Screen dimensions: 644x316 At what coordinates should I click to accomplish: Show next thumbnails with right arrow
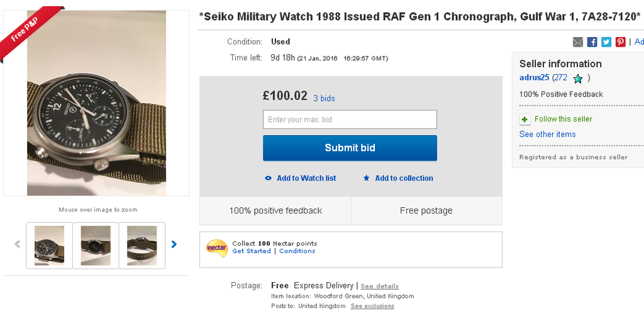(x=174, y=244)
